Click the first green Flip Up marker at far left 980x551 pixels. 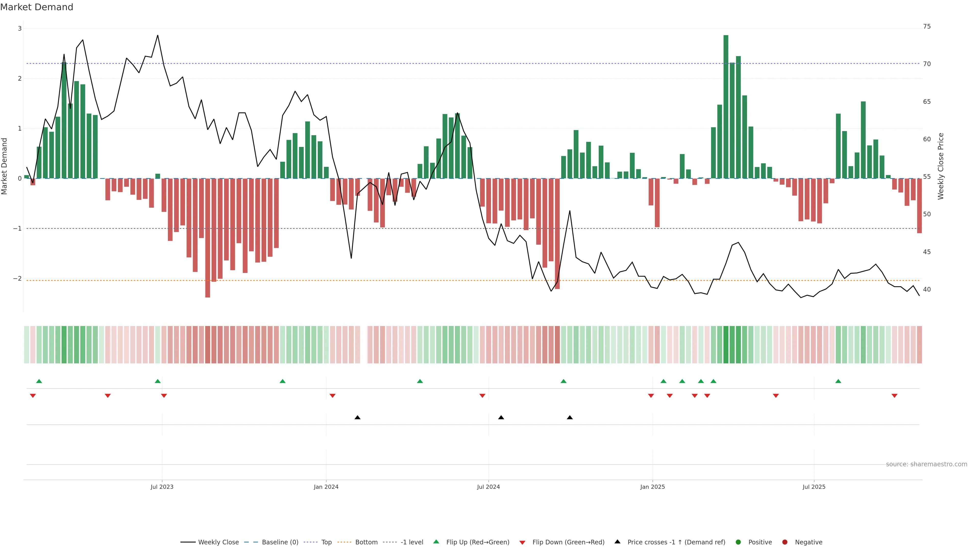39,381
